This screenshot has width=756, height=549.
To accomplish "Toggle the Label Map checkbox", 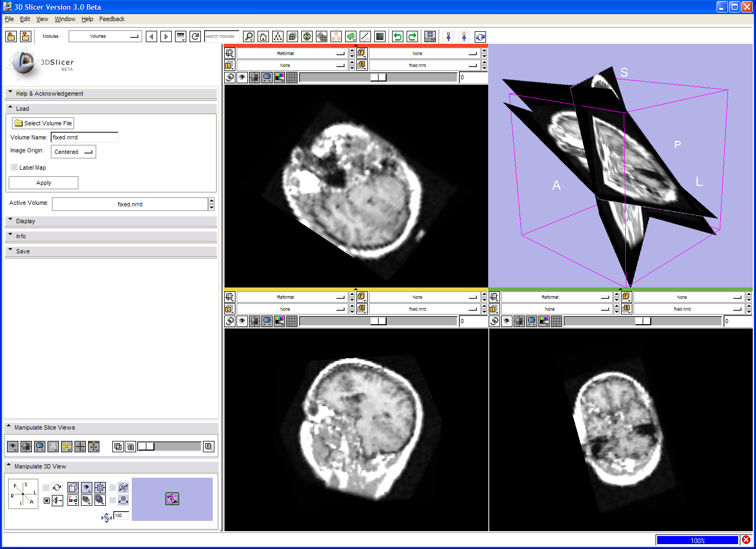I will (x=15, y=168).
